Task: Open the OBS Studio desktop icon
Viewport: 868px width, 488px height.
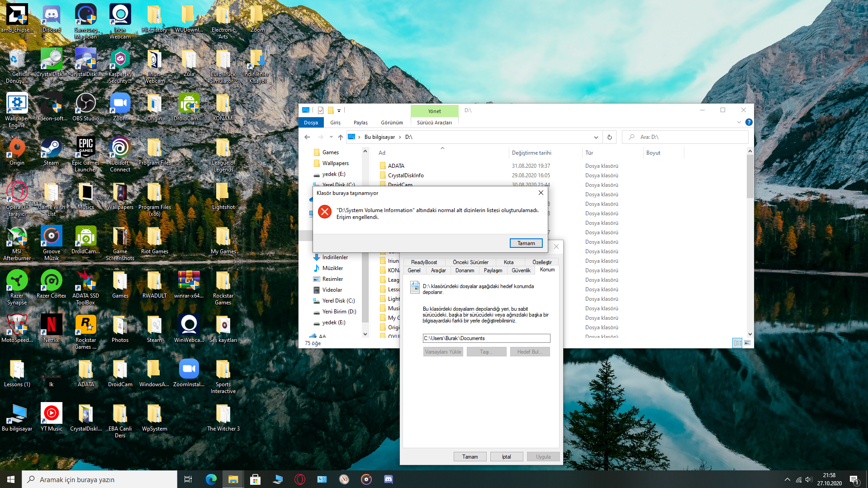Action: (x=85, y=107)
